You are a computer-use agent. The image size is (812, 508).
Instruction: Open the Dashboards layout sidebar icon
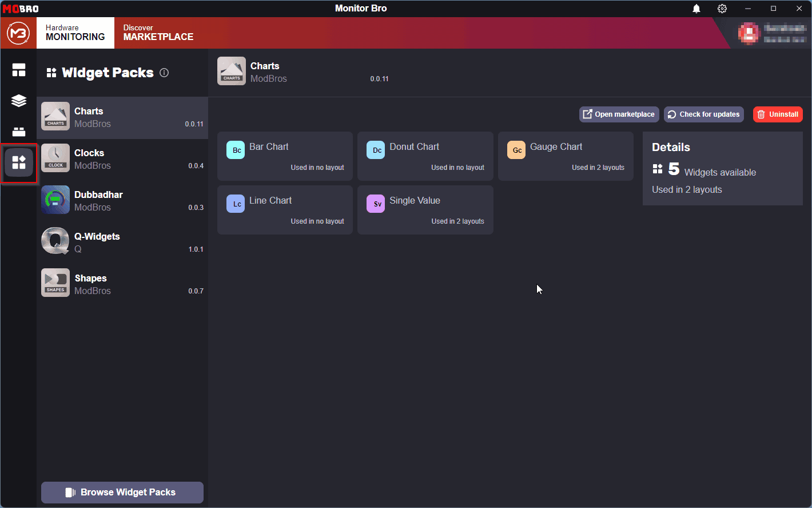pos(19,70)
